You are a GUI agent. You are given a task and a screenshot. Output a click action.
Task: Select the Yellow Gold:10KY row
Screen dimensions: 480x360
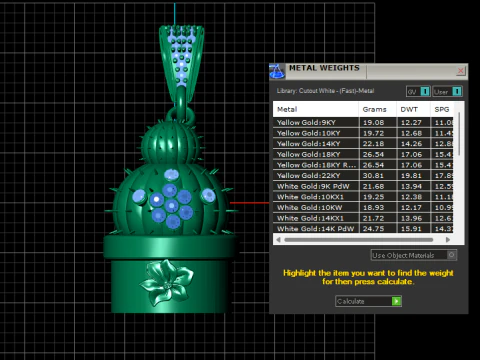coord(363,133)
